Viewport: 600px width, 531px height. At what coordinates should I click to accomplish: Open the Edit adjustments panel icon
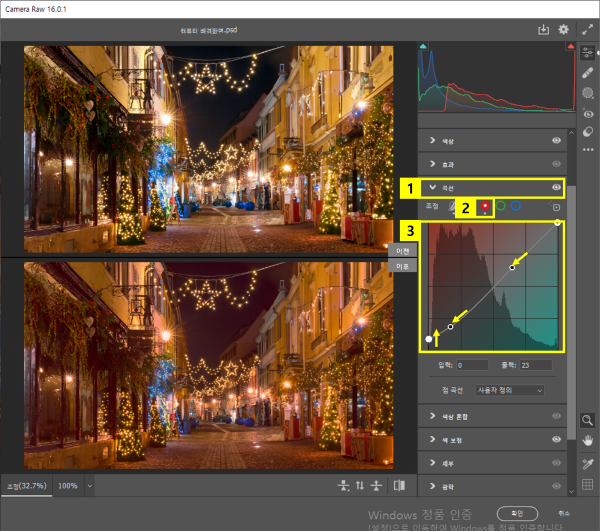pos(589,54)
